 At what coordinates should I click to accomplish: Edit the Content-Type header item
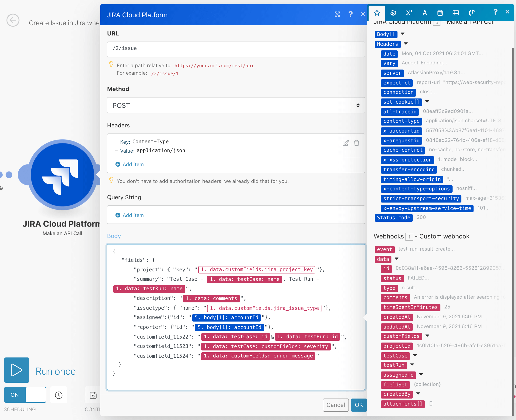pos(346,143)
